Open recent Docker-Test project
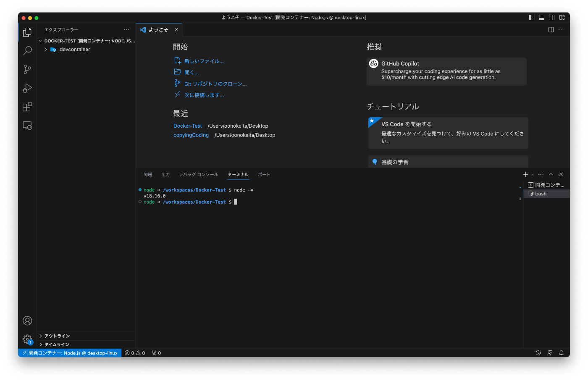The height and width of the screenshot is (381, 588). click(x=188, y=126)
